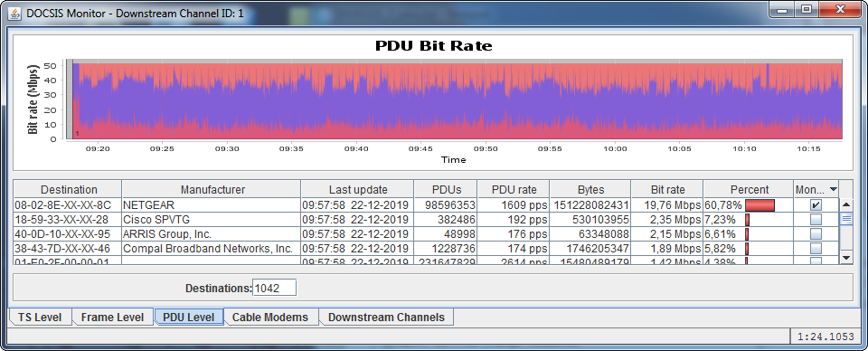The image size is (868, 351).
Task: Sort by the Destination column header
Action: point(68,189)
